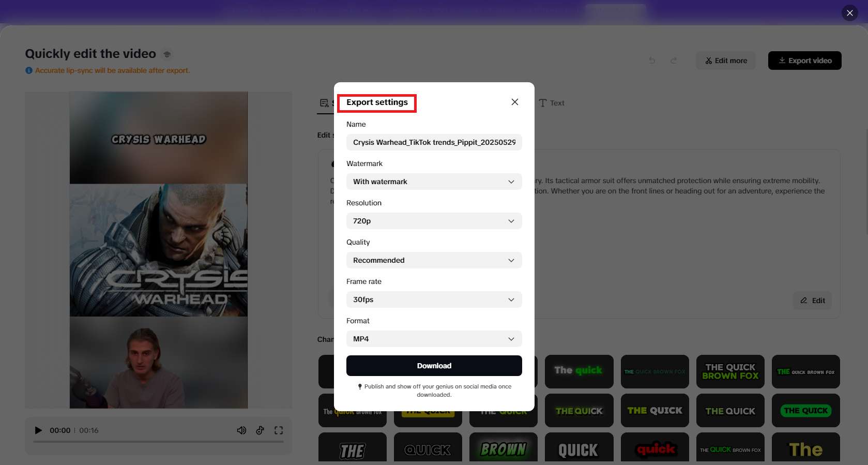
Task: Open the tutorial icon beside title
Action: (x=166, y=54)
